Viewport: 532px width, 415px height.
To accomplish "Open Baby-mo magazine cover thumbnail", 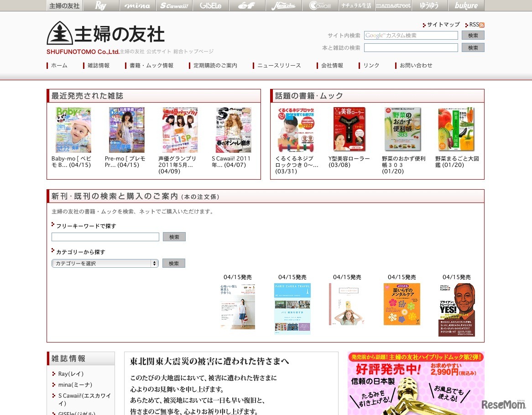I will (73, 130).
